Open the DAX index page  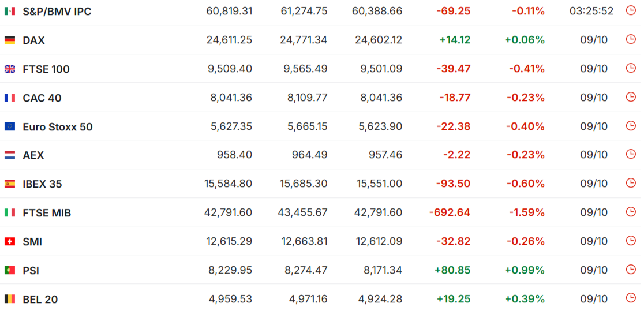(x=33, y=40)
